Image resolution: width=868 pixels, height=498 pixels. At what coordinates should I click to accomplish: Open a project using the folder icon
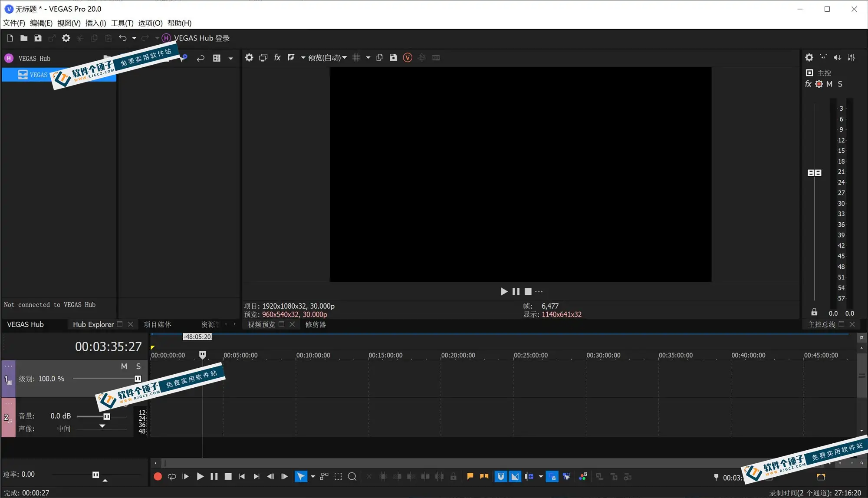(x=24, y=38)
